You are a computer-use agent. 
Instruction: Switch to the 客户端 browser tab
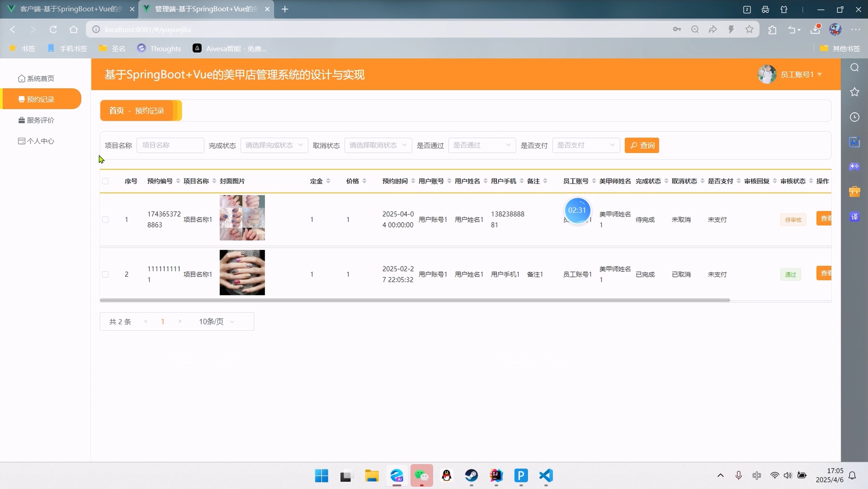pos(70,9)
